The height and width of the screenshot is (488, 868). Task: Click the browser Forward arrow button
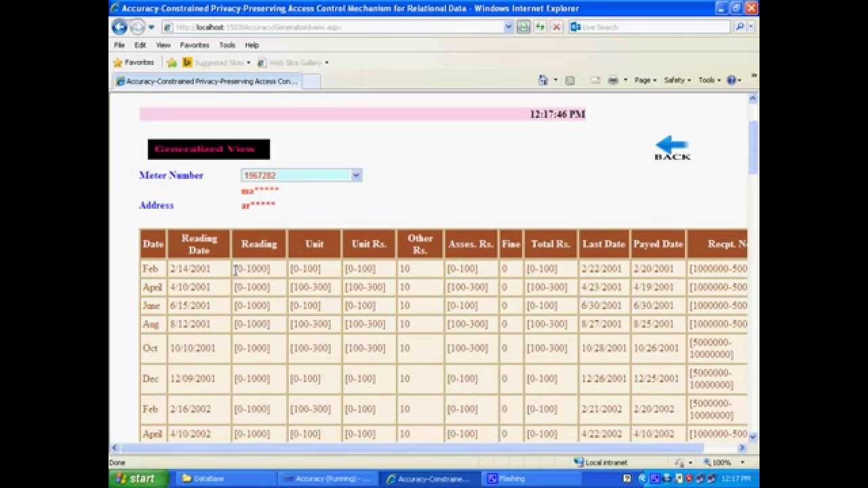click(137, 27)
